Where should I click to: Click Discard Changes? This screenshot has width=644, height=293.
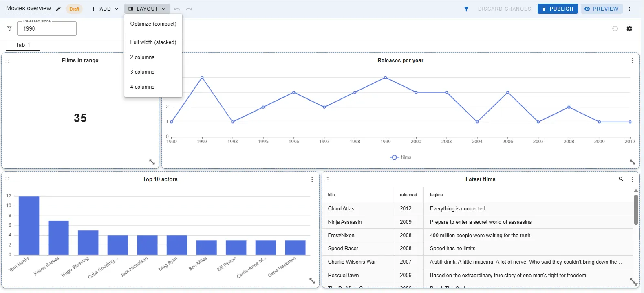point(505,9)
